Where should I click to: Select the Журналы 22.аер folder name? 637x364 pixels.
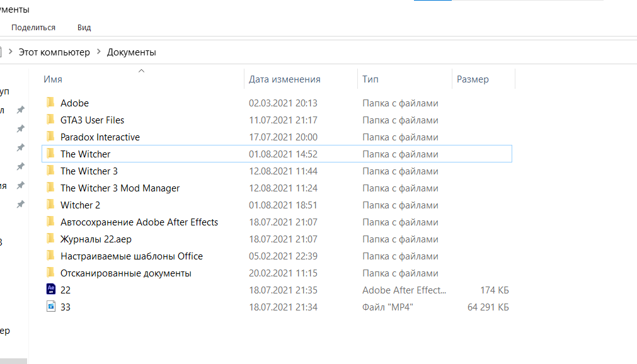tap(96, 239)
